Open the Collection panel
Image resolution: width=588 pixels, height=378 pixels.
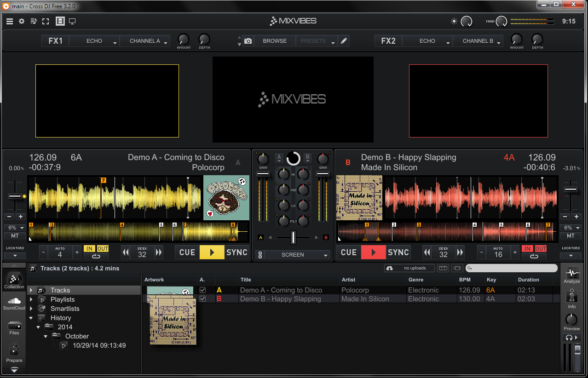pyautogui.click(x=14, y=281)
